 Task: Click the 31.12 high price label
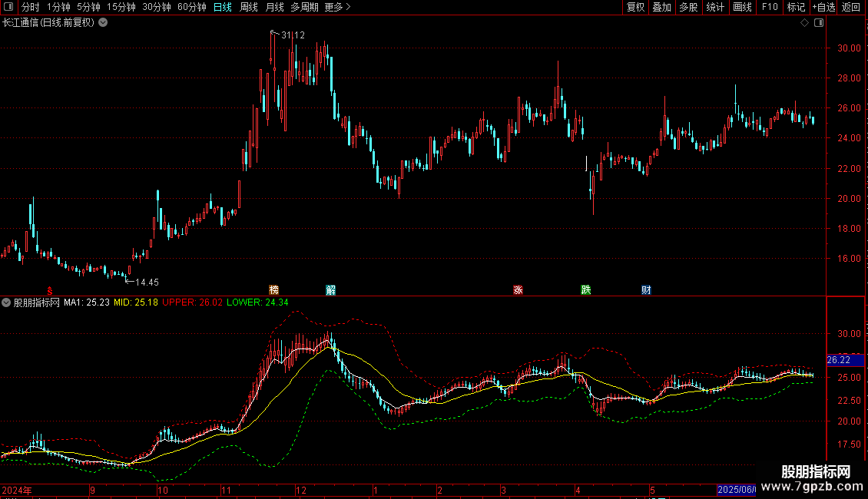tap(293, 35)
